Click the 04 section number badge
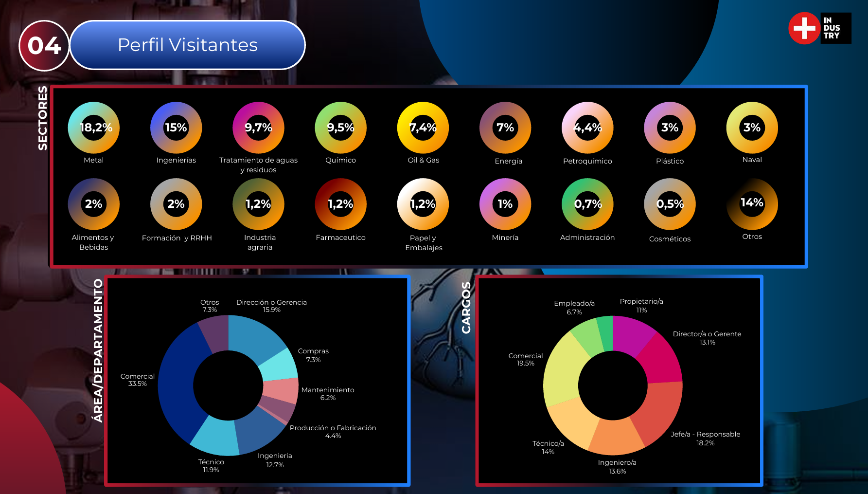The image size is (868, 494). [x=44, y=45]
